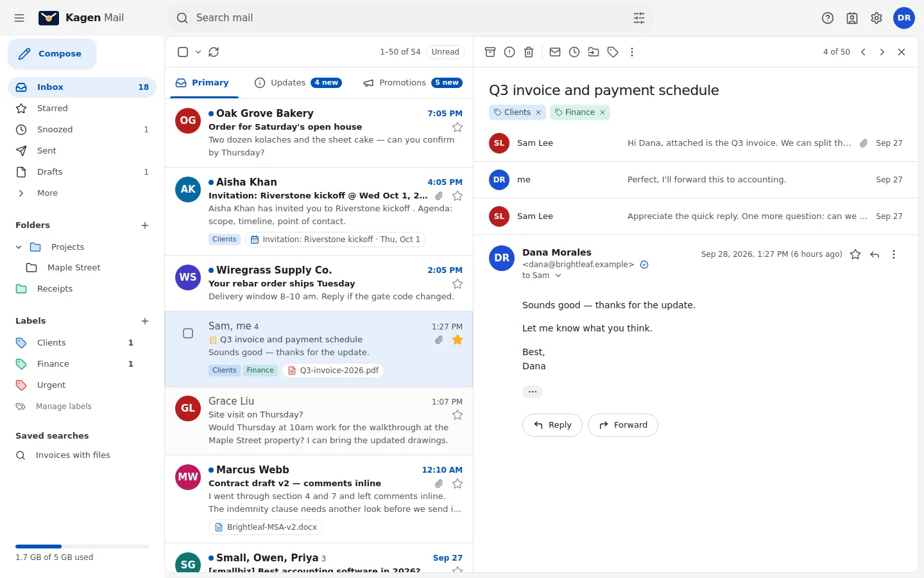Expand Sam Lee's first message 'Hi Dana'

696,143
